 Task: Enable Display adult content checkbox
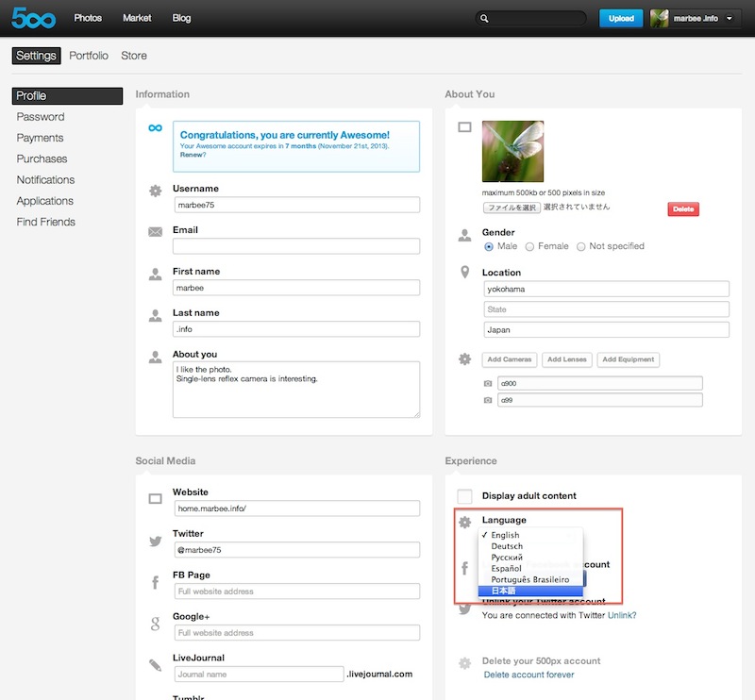point(464,496)
